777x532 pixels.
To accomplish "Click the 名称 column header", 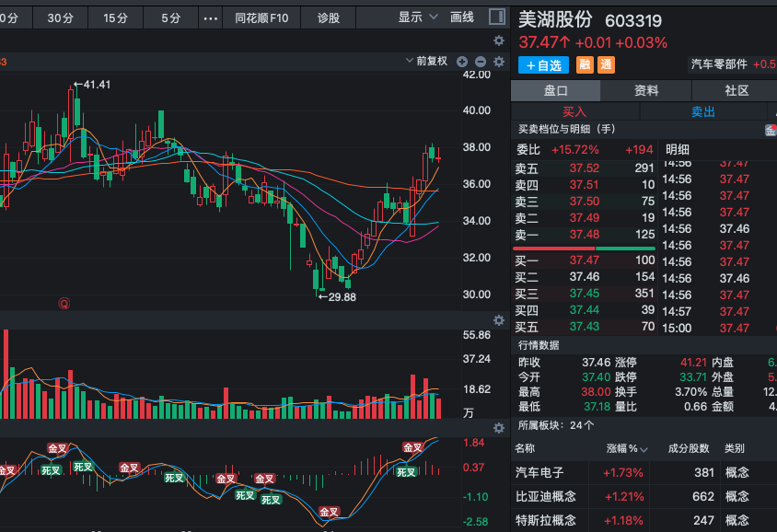I will coord(525,449).
